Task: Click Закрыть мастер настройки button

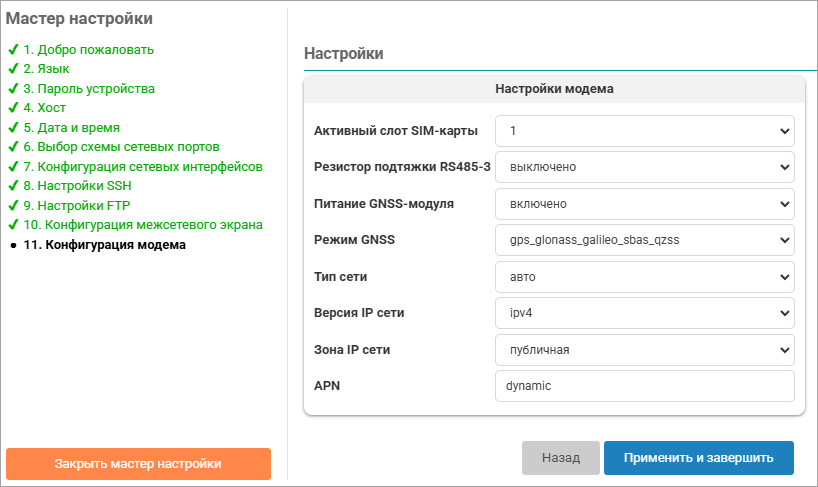Action: point(138,464)
